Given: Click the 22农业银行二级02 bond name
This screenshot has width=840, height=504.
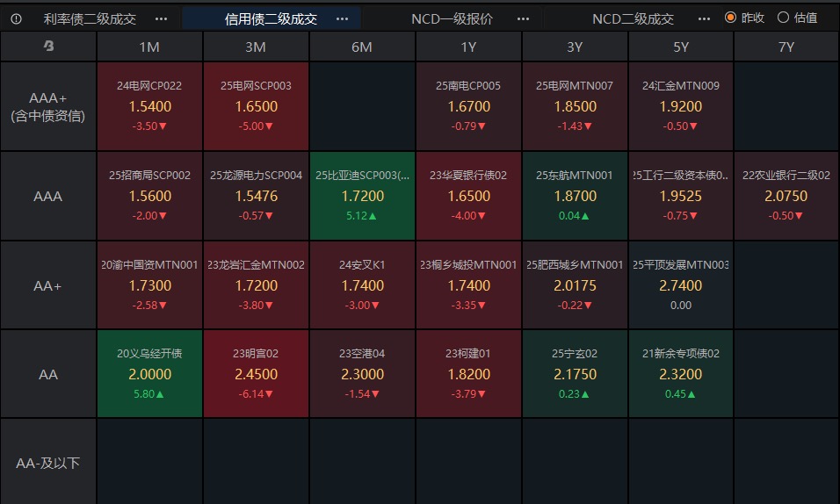Looking at the screenshot, I should point(786,175).
